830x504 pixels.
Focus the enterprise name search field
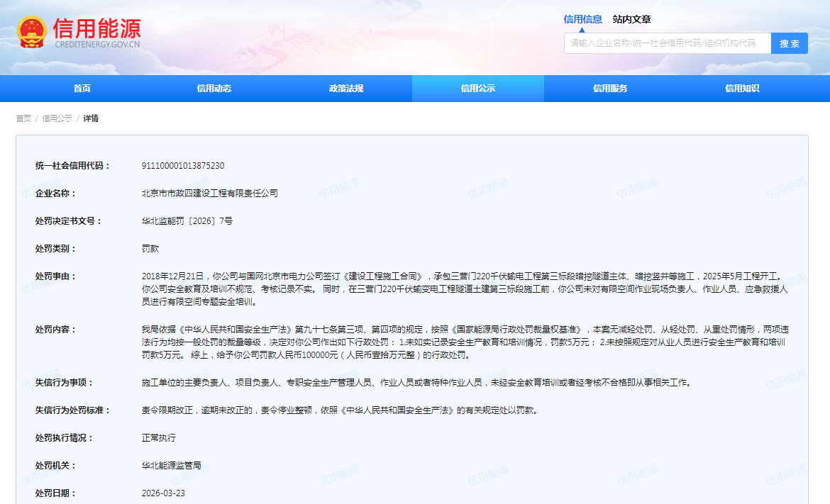(x=667, y=43)
